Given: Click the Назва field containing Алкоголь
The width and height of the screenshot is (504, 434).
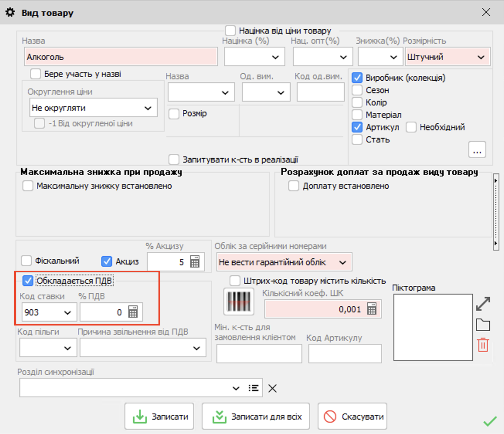Looking at the screenshot, I should pyautogui.click(x=121, y=57).
